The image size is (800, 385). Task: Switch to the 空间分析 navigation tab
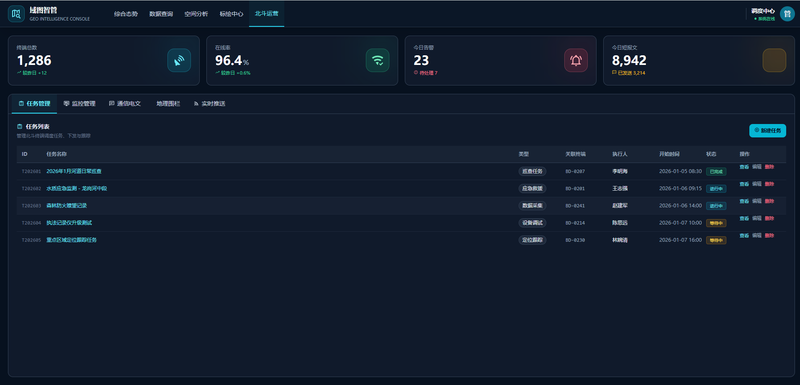tap(196, 14)
